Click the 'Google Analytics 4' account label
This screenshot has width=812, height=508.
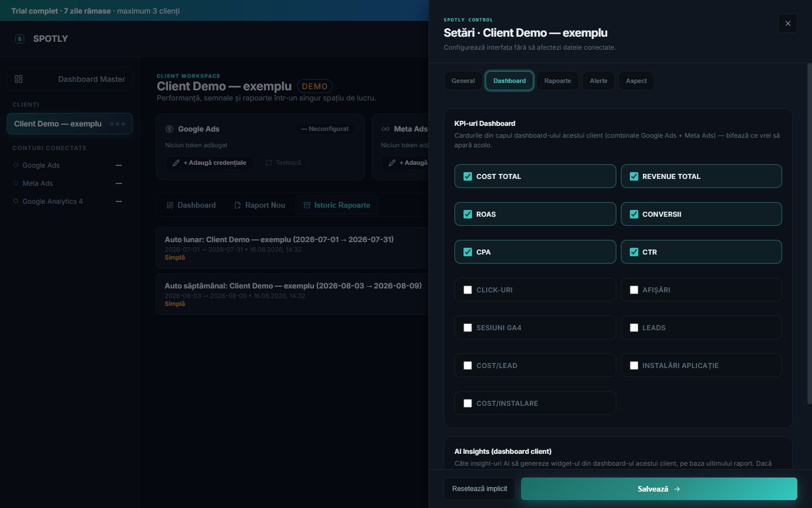click(x=52, y=202)
